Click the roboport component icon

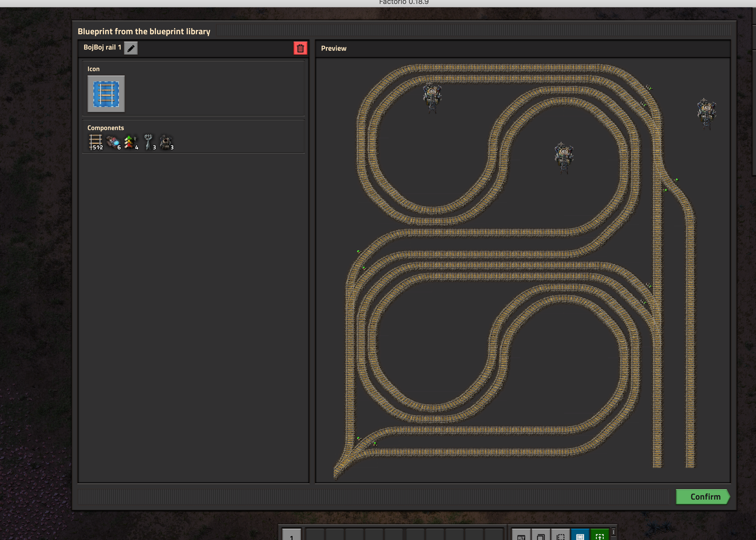click(x=166, y=142)
